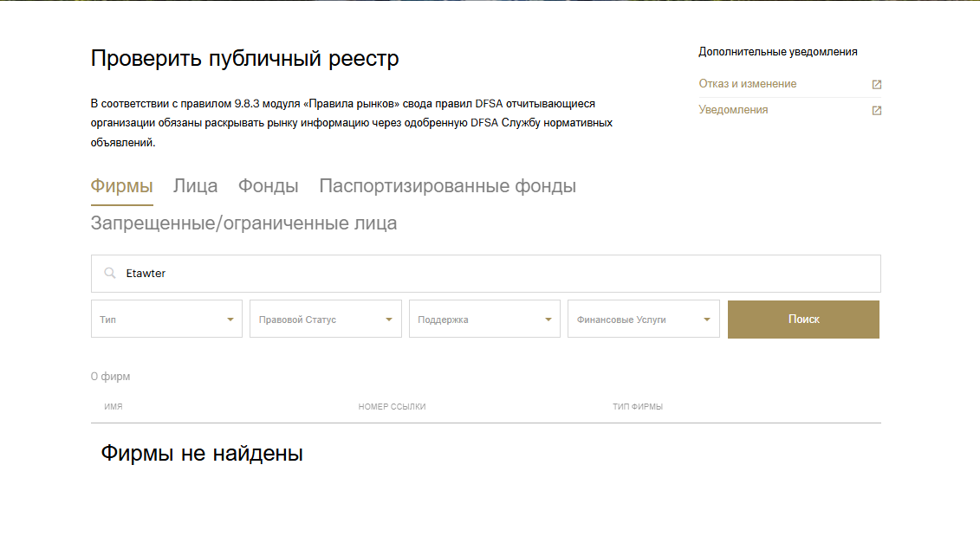Open the Финансовые Услуги dropdown

(643, 320)
